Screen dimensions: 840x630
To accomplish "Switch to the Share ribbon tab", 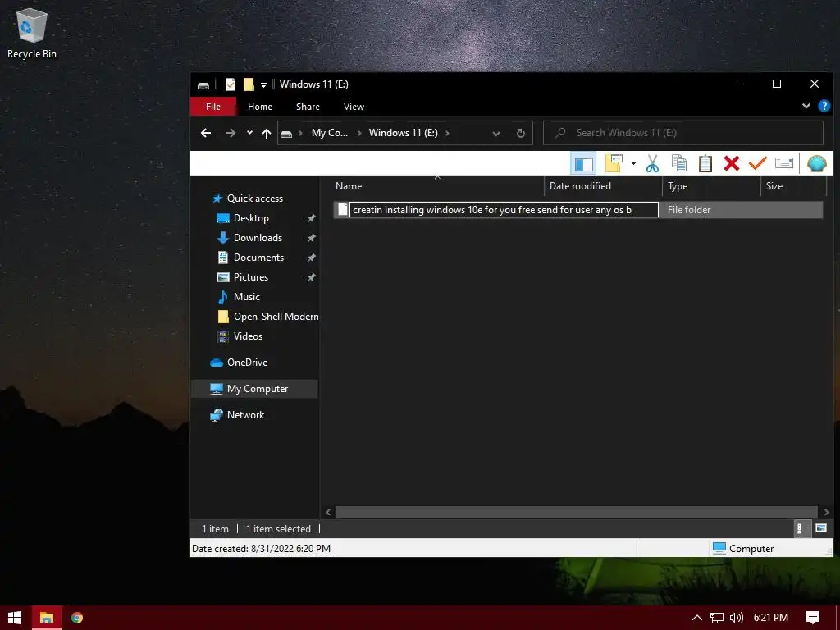I will [x=308, y=107].
